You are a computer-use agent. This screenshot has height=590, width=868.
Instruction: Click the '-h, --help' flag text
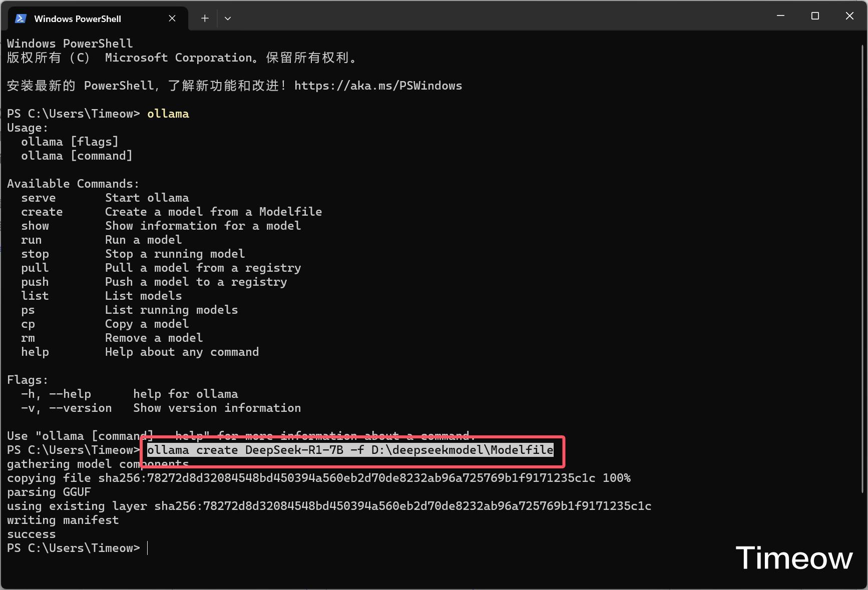point(56,394)
